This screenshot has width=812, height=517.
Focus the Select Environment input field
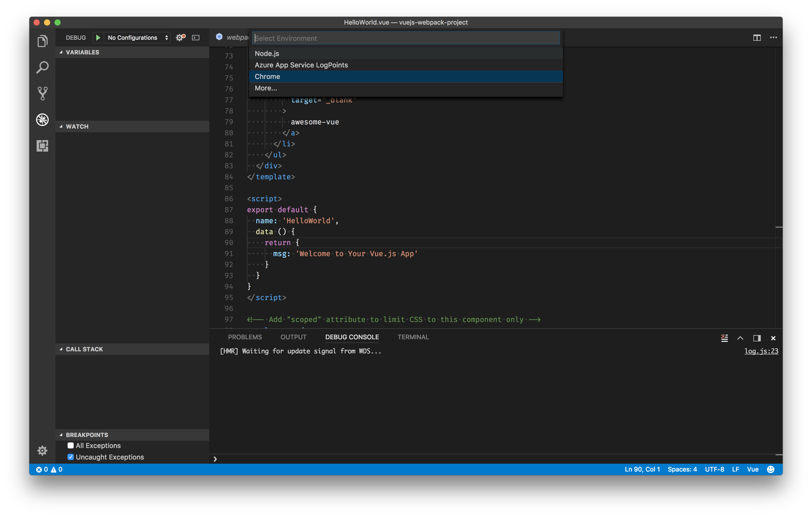406,38
